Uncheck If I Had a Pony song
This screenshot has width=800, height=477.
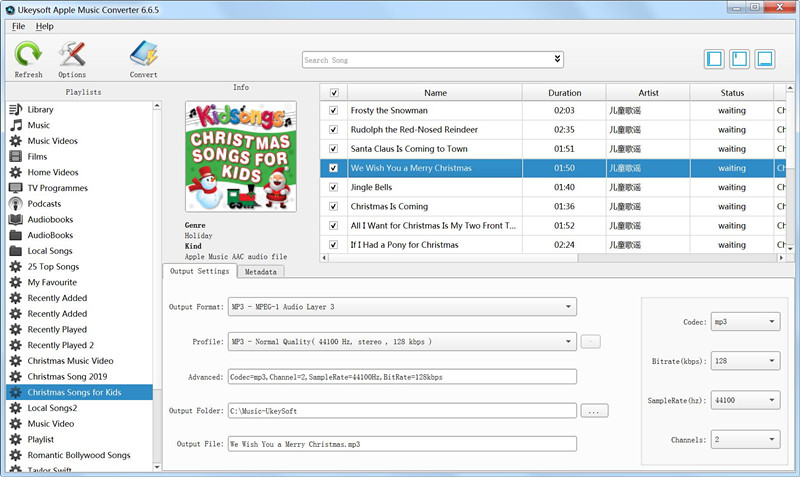click(x=334, y=245)
